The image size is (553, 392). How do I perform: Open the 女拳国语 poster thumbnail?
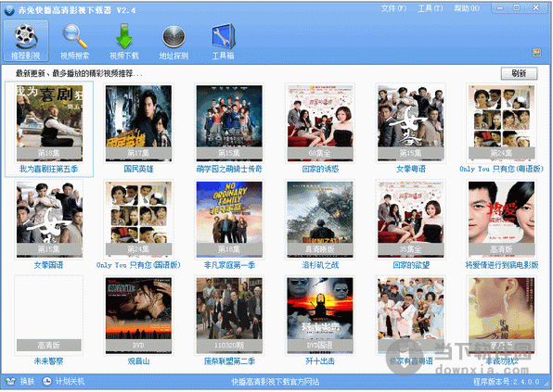click(x=49, y=220)
